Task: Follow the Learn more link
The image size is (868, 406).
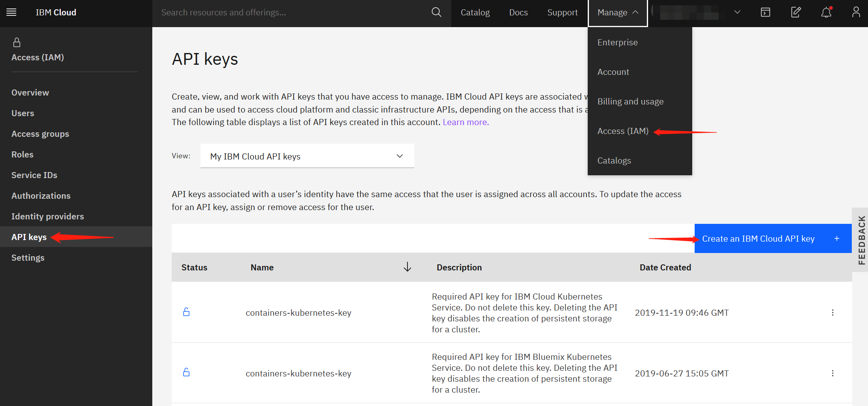Action: tap(466, 122)
